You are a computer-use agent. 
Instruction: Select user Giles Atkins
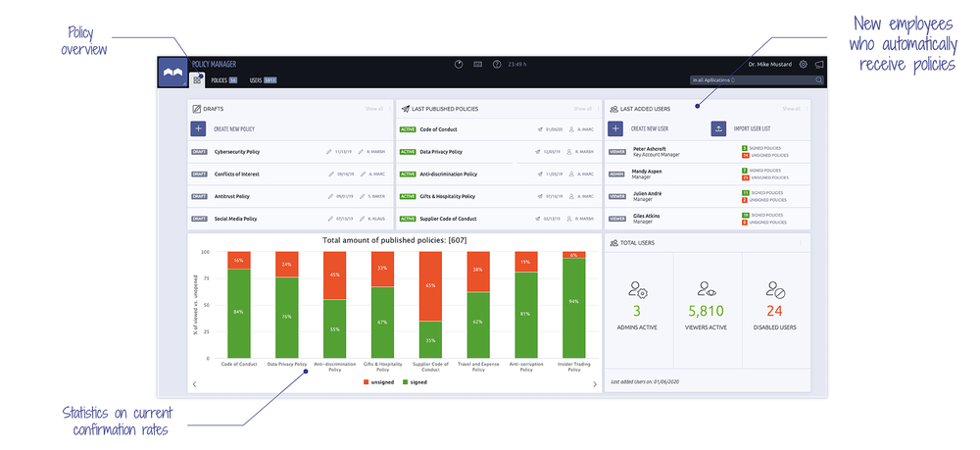pos(708,219)
